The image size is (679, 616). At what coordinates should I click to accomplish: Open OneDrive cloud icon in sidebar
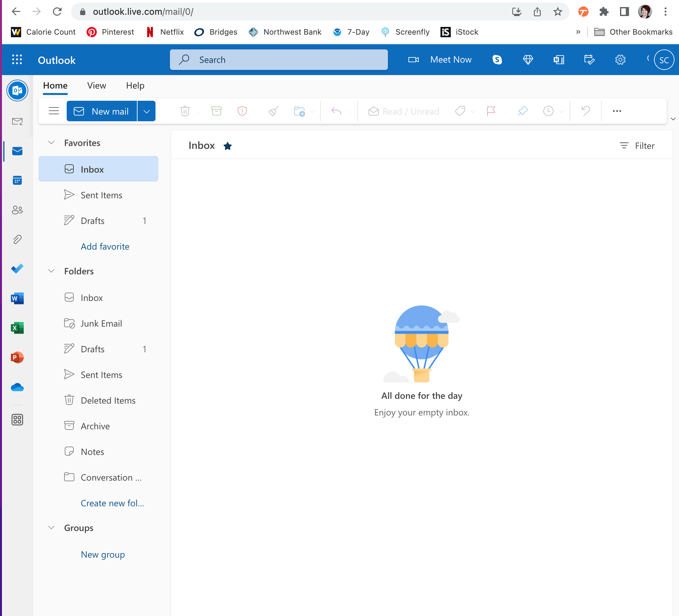pyautogui.click(x=17, y=387)
